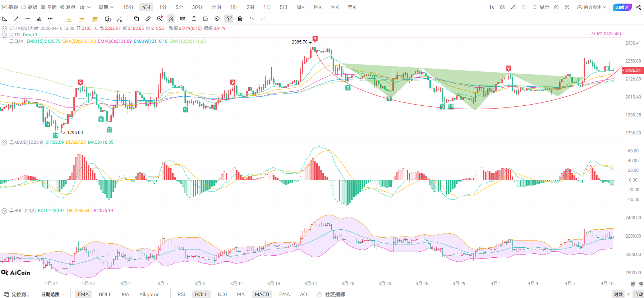This screenshot has height=298, width=644.
Task: Open the share icon at top right
Action: click(638, 7)
